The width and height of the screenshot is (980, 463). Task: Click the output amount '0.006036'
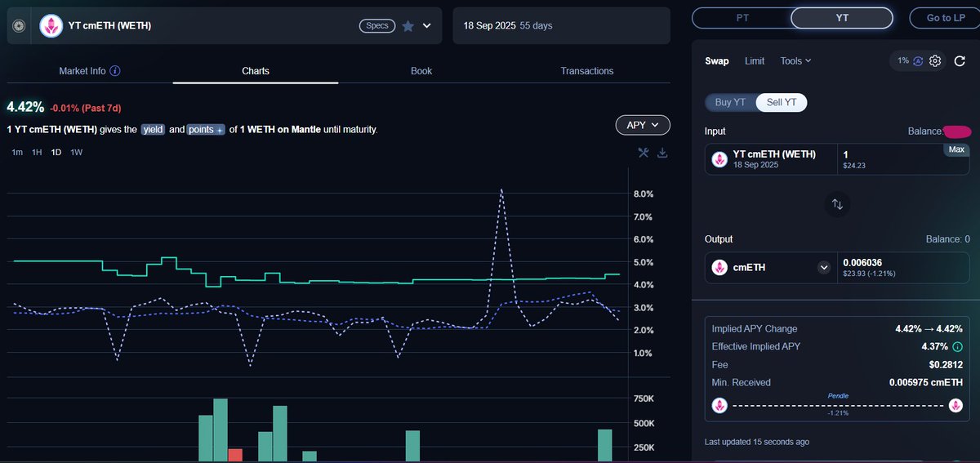[862, 262]
